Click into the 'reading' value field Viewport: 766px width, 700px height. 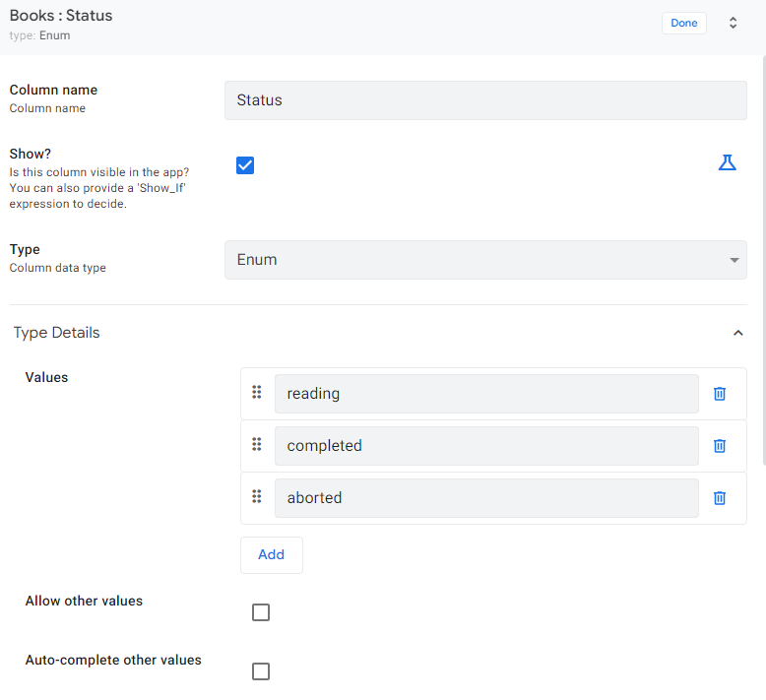(485, 394)
